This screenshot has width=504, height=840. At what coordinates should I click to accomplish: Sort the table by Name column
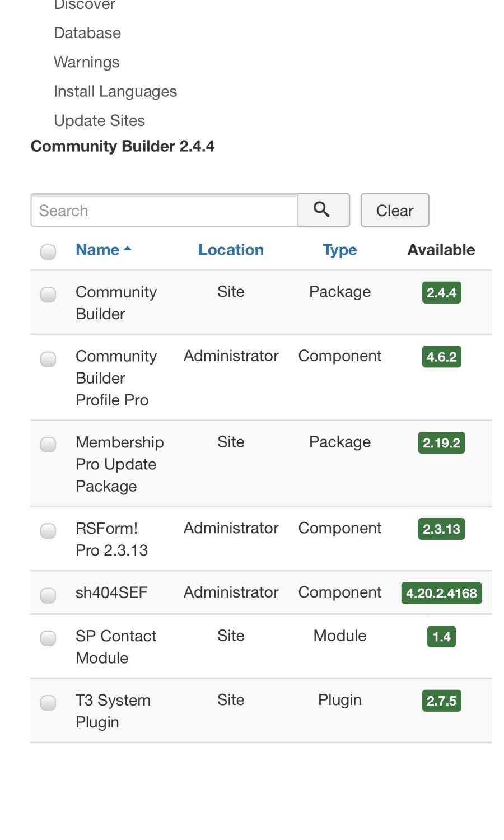[x=97, y=250]
